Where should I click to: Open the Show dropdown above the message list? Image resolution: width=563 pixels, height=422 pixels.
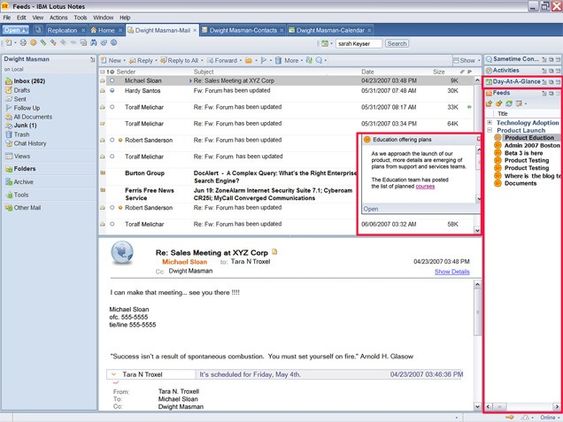click(466, 60)
